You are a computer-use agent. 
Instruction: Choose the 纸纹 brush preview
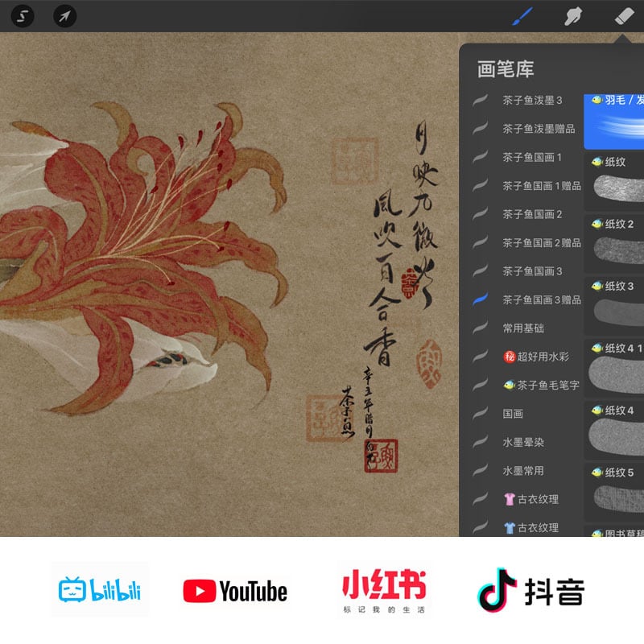pos(613,183)
